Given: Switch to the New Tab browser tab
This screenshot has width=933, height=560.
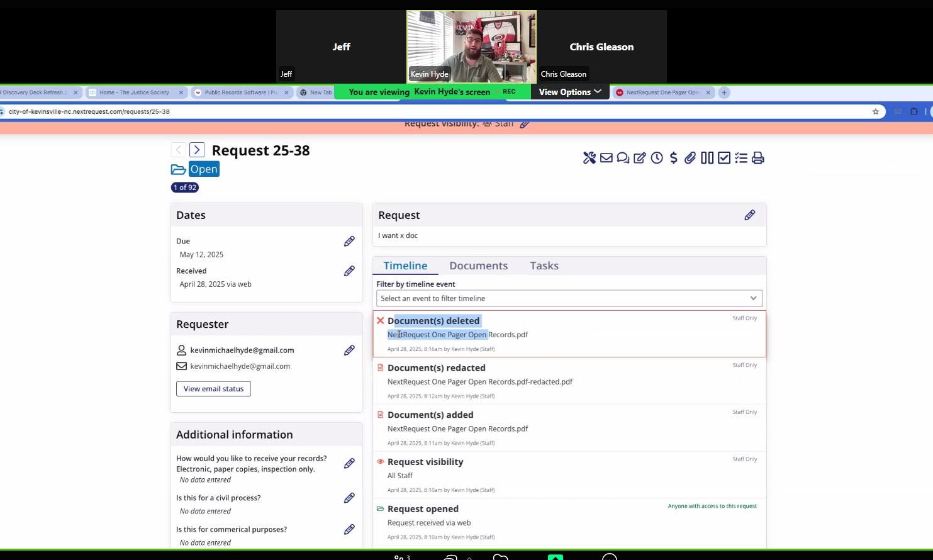Looking at the screenshot, I should 315,92.
